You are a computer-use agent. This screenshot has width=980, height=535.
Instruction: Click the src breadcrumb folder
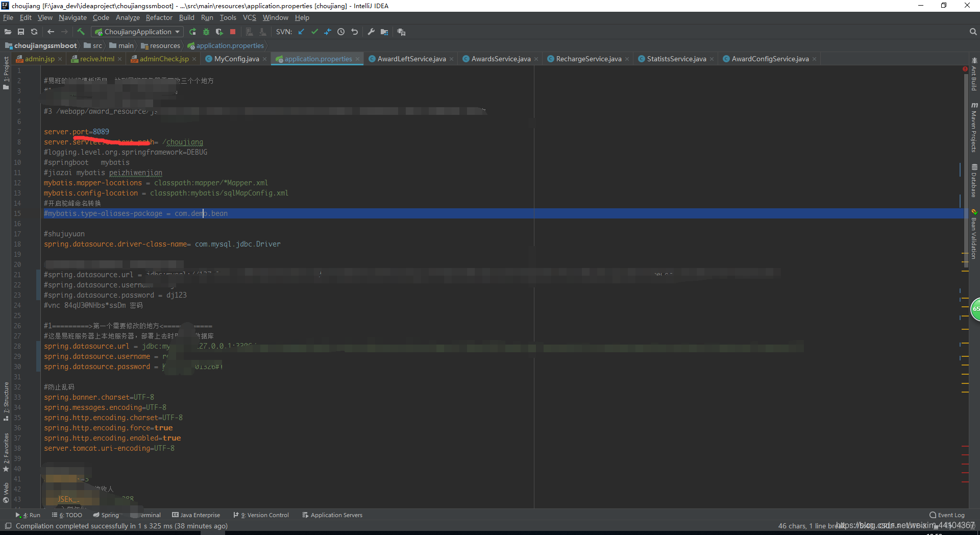point(93,45)
